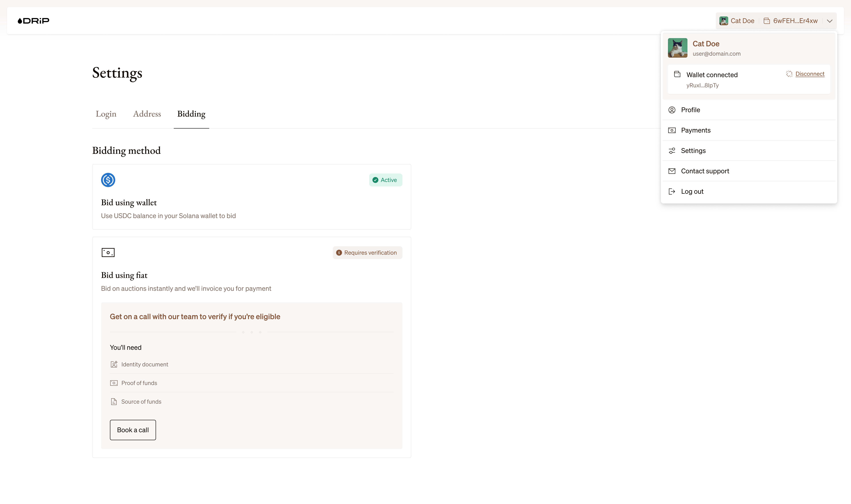Click the Requires verification badge

367,253
